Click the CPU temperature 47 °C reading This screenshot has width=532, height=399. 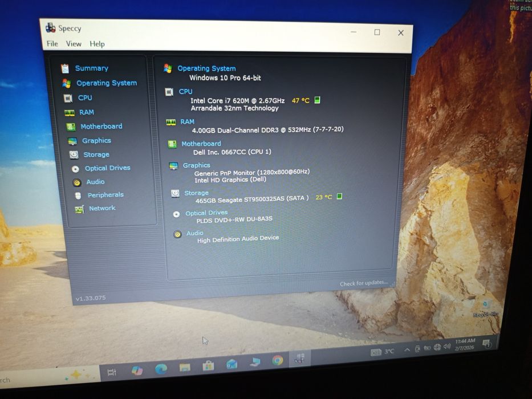[300, 100]
